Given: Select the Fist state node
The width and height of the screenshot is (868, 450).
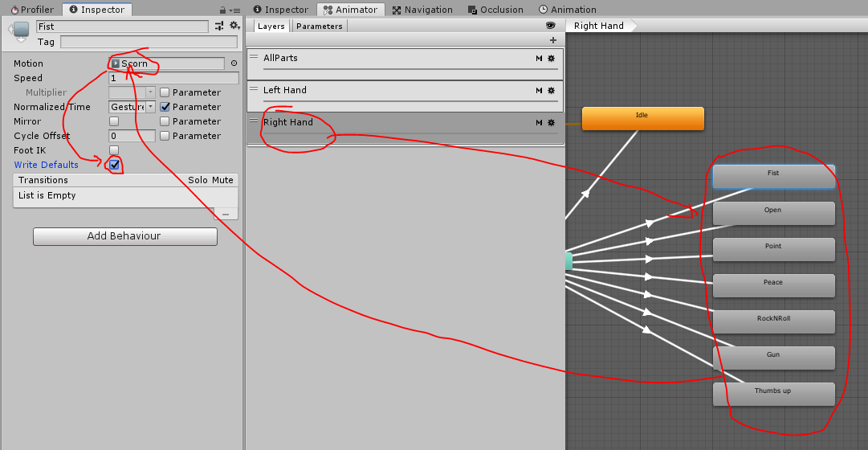Looking at the screenshot, I should pyautogui.click(x=774, y=177).
